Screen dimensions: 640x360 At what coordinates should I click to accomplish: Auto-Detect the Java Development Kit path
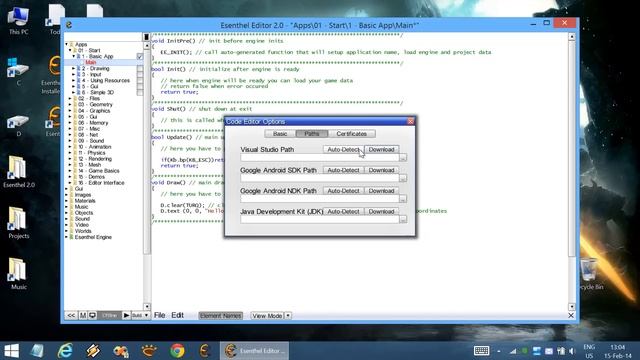coord(343,211)
